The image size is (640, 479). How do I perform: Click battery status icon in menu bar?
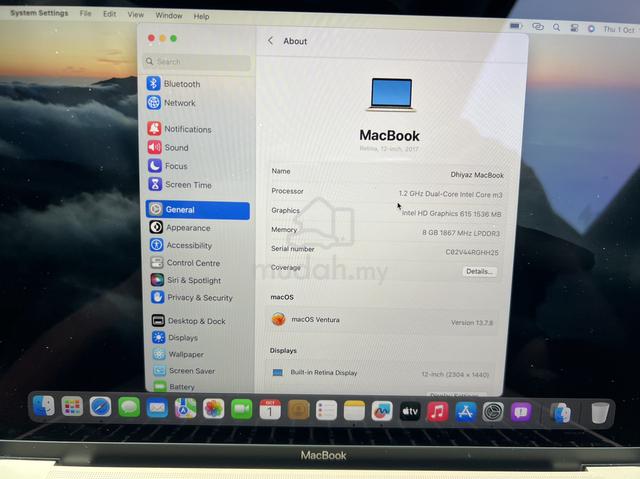pos(516,26)
